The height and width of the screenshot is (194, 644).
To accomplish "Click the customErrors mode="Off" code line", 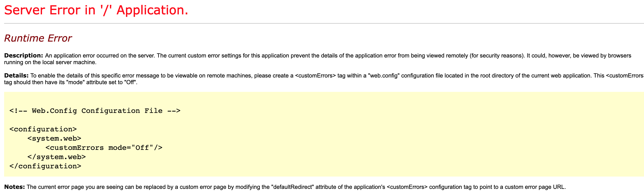I will pyautogui.click(x=104, y=148).
